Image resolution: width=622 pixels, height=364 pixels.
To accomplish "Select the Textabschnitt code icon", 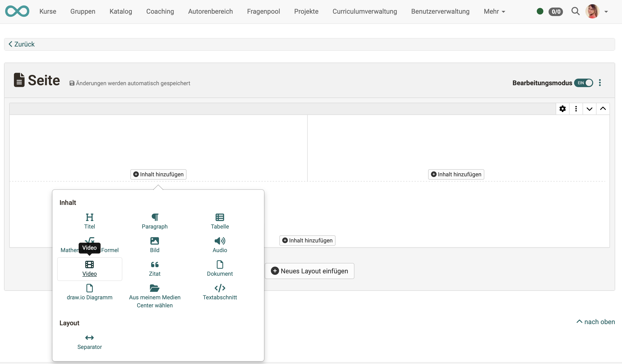I will [x=219, y=288].
